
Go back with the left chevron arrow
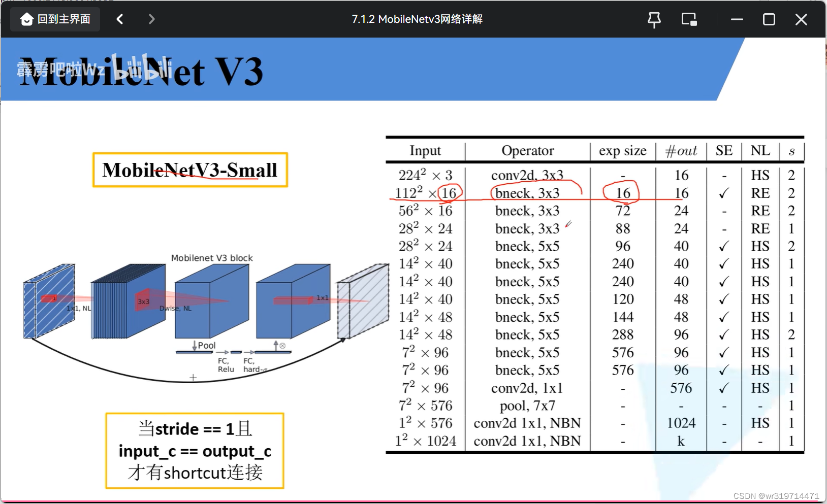(120, 19)
